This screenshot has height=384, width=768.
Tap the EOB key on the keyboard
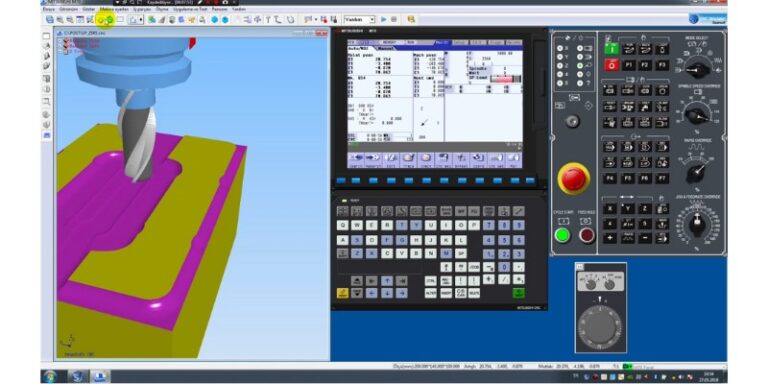[474, 267]
